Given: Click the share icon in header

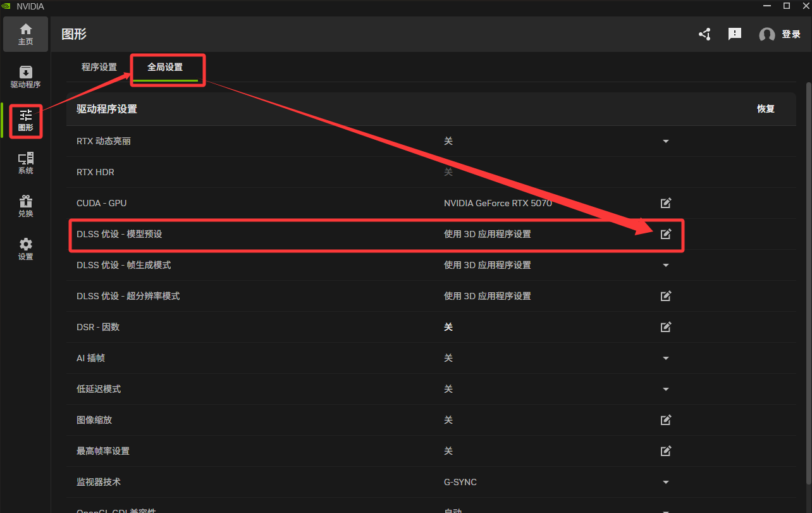Looking at the screenshot, I should pyautogui.click(x=704, y=34).
